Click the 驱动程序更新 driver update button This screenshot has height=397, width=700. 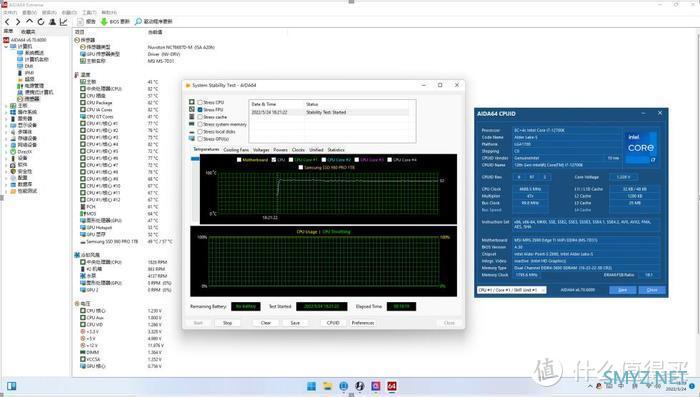tap(154, 21)
